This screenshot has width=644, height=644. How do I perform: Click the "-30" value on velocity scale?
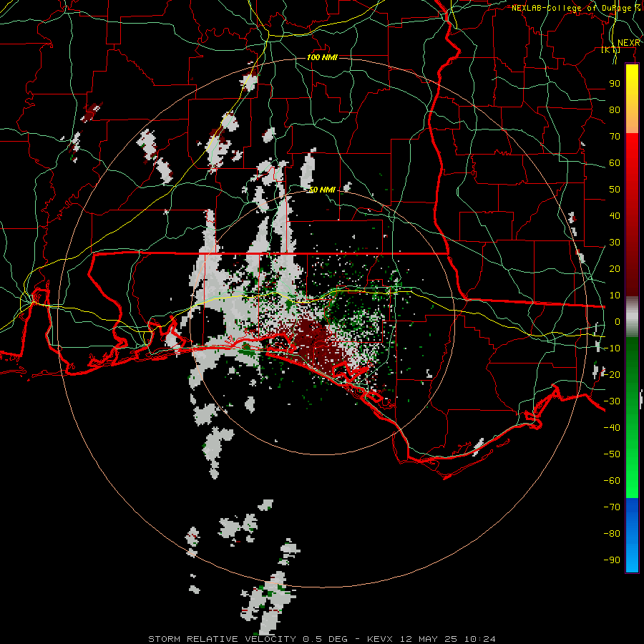tap(612, 401)
